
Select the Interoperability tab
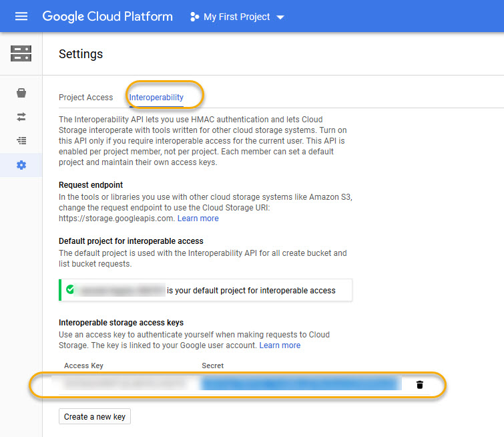(156, 97)
